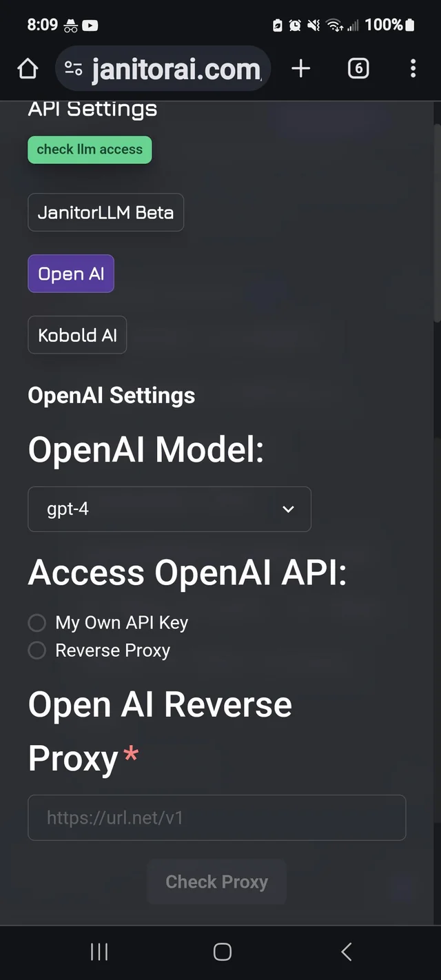441x980 pixels.
Task: Expand the OpenAI Model gpt-4 dropdown
Action: pyautogui.click(x=169, y=509)
